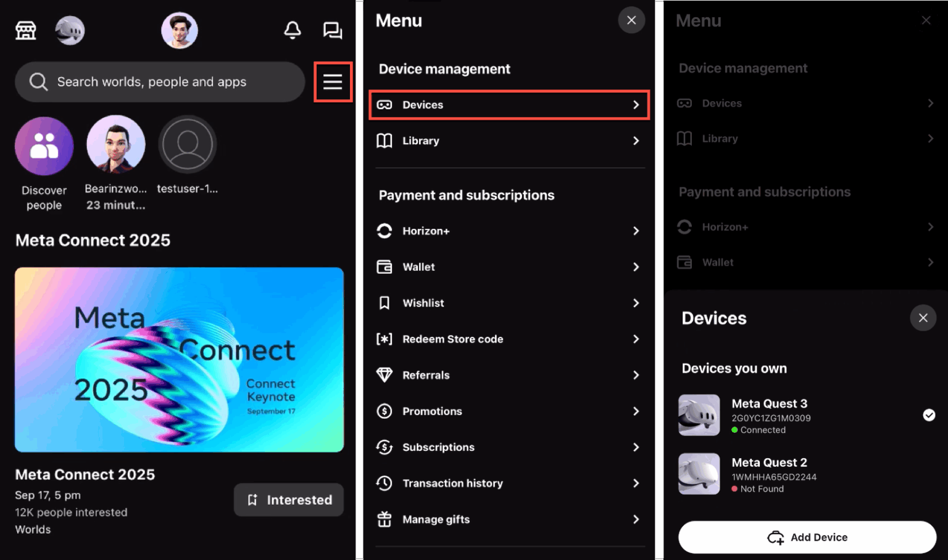948x560 pixels.
Task: Open the messages chat icon
Action: pyautogui.click(x=333, y=30)
